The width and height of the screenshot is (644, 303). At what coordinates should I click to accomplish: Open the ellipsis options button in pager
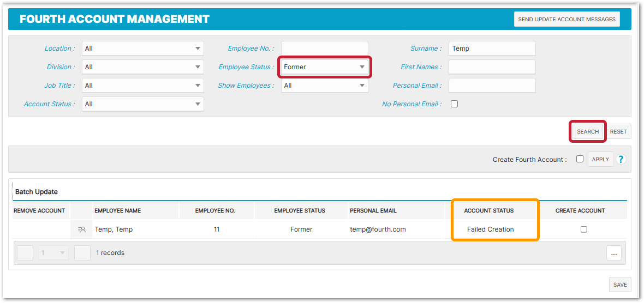click(613, 253)
